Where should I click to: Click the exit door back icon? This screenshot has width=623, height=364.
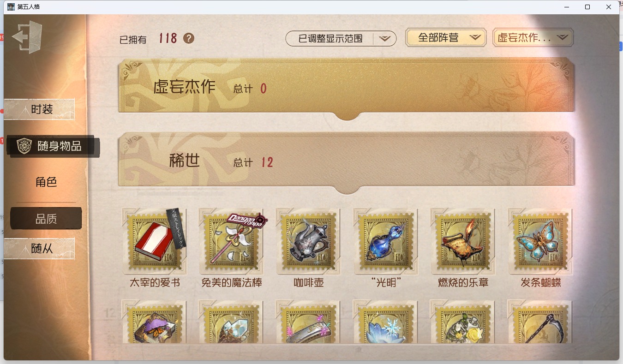point(27,37)
